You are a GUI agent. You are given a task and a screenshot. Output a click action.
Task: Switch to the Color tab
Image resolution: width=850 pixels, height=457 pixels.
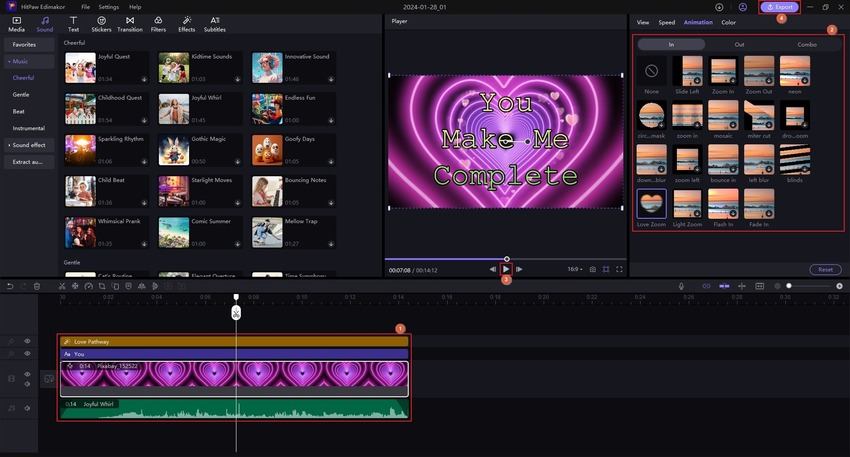click(729, 22)
